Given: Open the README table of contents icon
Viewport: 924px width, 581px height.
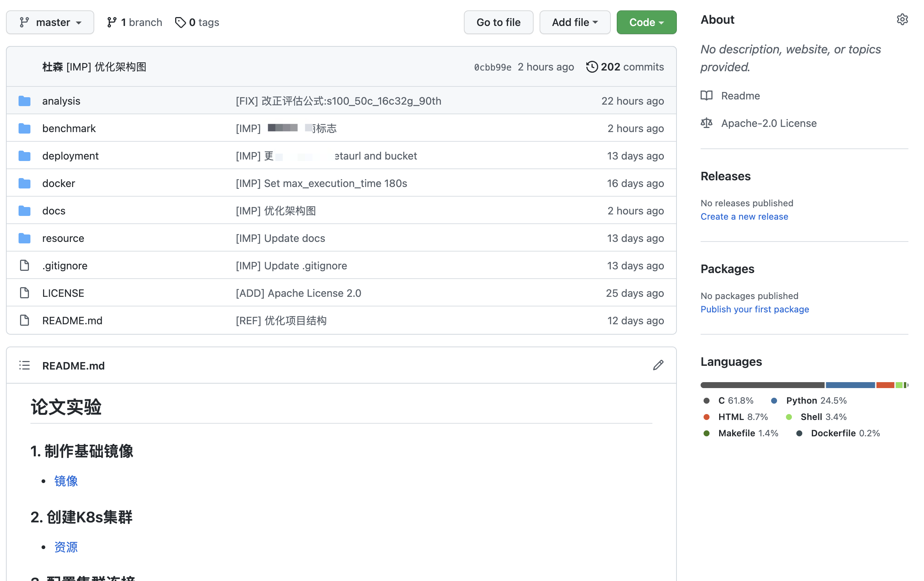Looking at the screenshot, I should (x=24, y=365).
